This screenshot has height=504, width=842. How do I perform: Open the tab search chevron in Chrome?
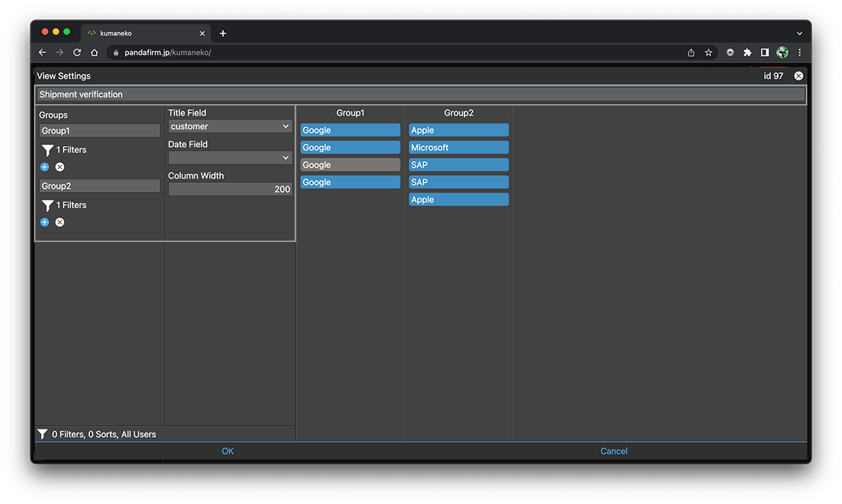(799, 33)
